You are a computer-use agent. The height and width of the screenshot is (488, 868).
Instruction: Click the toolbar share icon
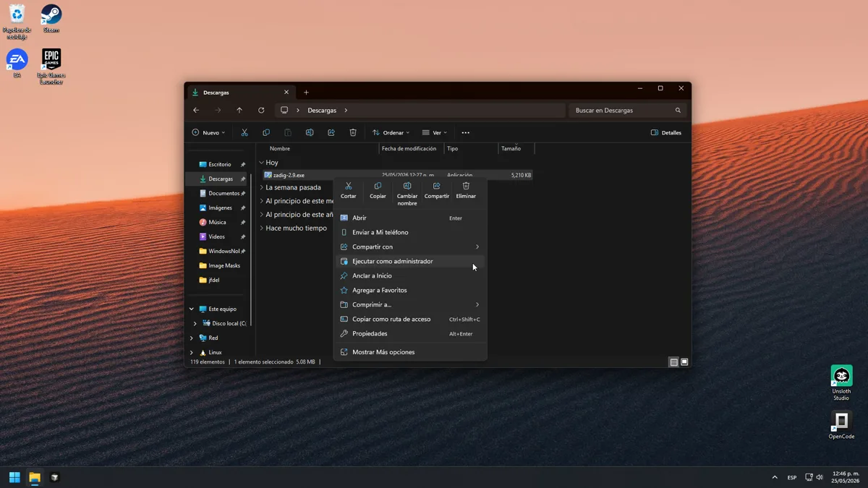tap(331, 132)
